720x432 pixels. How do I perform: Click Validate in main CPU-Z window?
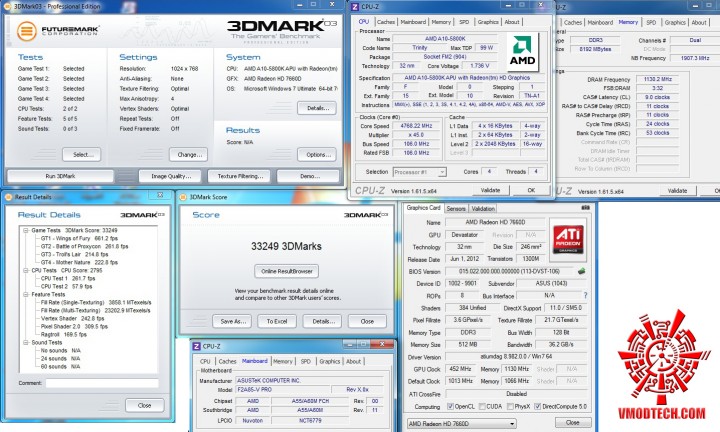(x=490, y=190)
